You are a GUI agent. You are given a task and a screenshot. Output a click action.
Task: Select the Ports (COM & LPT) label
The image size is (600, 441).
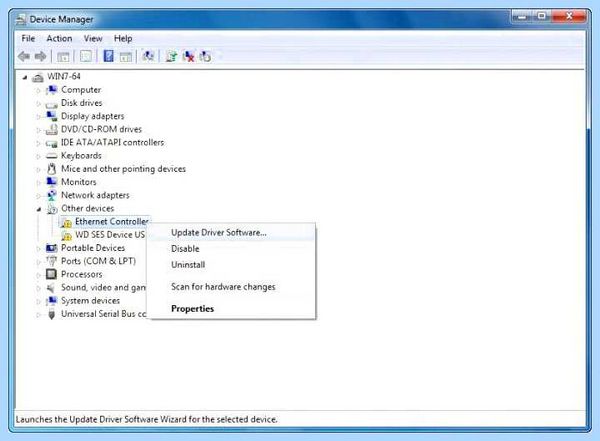(99, 261)
